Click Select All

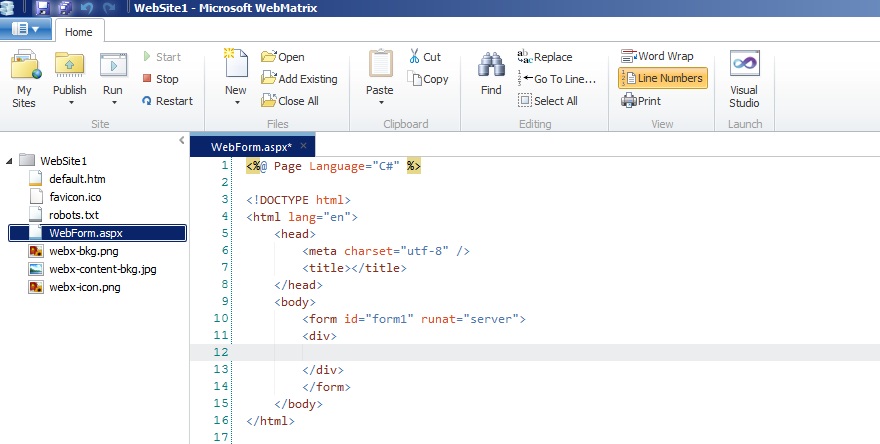point(547,101)
